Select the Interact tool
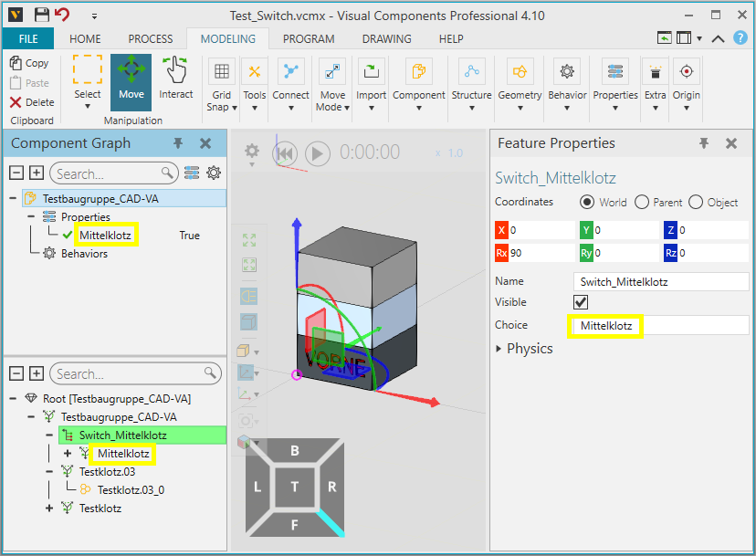 tap(175, 80)
